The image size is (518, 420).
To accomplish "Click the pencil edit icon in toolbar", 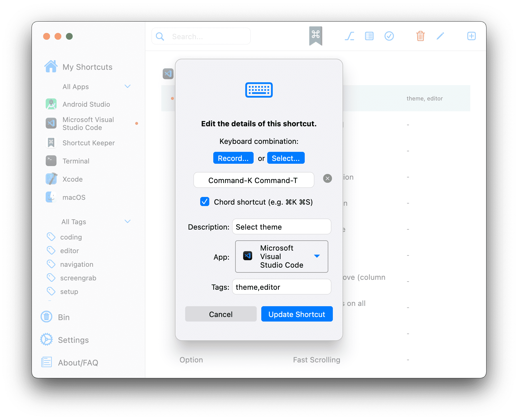I will pyautogui.click(x=440, y=36).
